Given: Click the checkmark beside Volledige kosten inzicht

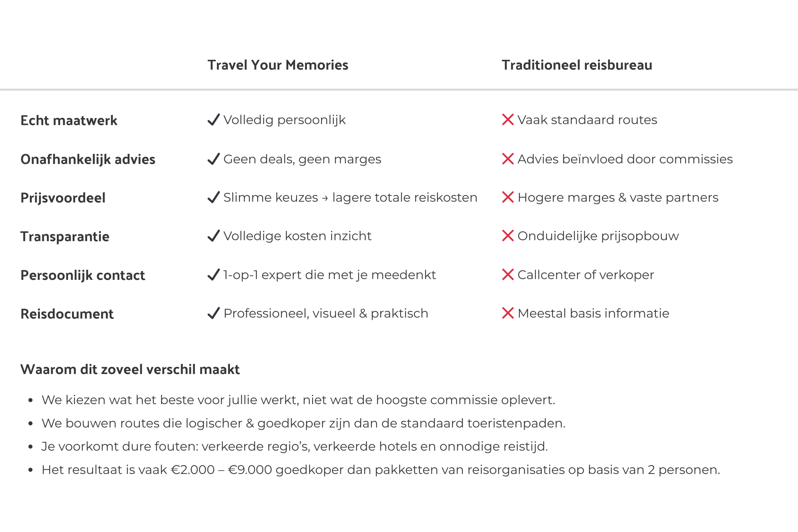Looking at the screenshot, I should [214, 236].
